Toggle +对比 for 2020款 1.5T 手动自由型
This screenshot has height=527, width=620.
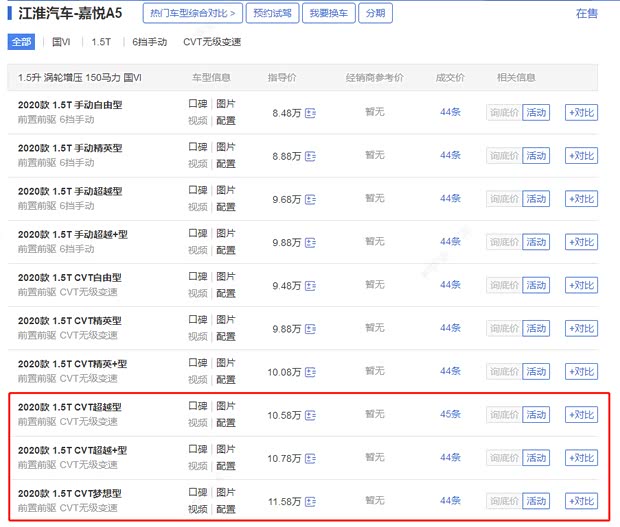point(581,113)
